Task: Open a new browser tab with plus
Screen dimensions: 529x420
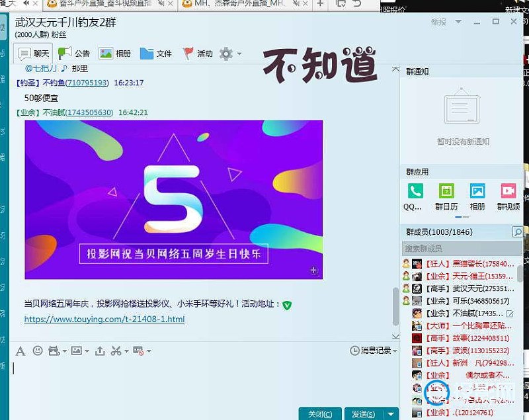Action: click(321, 4)
